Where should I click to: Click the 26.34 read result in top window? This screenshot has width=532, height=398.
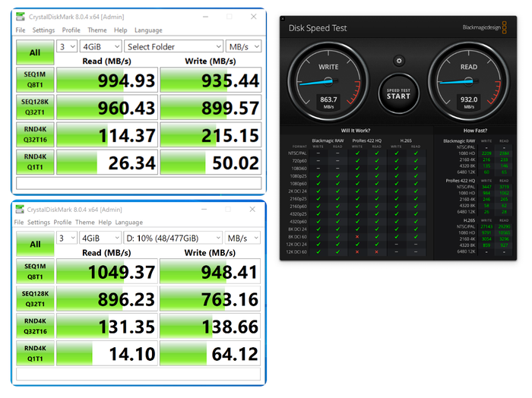click(107, 162)
